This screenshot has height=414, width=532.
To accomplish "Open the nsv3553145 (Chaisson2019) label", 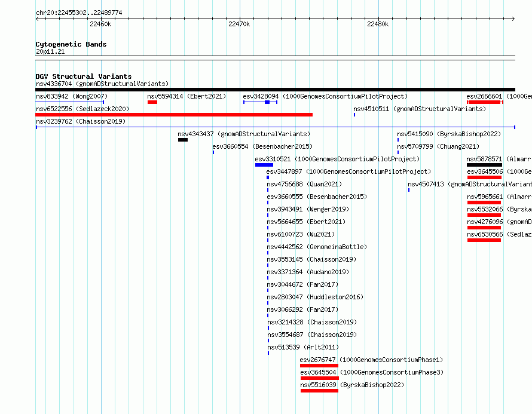I will [x=311, y=259].
